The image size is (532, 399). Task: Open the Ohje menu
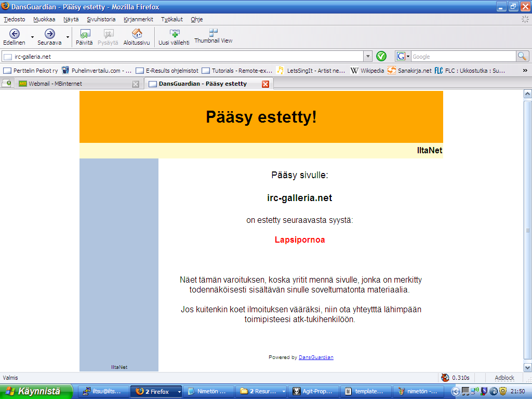(197, 19)
